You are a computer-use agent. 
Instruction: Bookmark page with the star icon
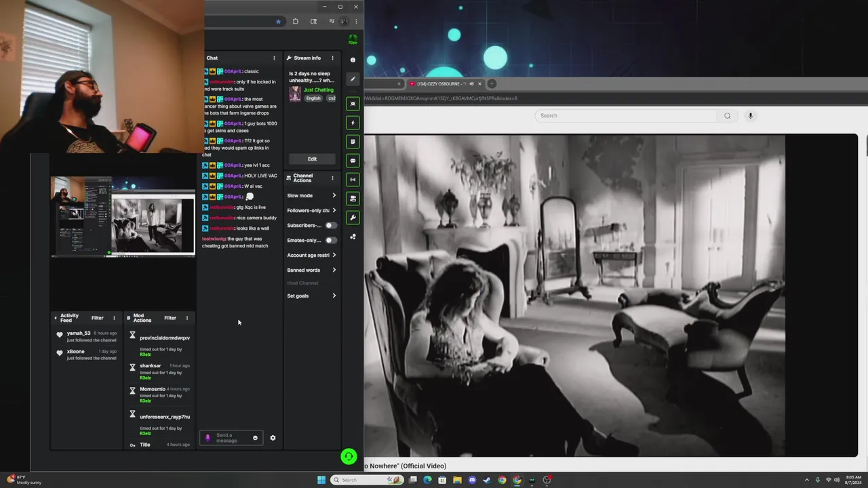[x=278, y=21]
